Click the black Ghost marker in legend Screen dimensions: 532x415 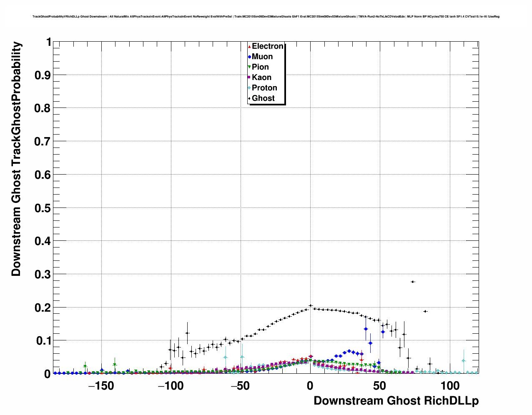(249, 98)
